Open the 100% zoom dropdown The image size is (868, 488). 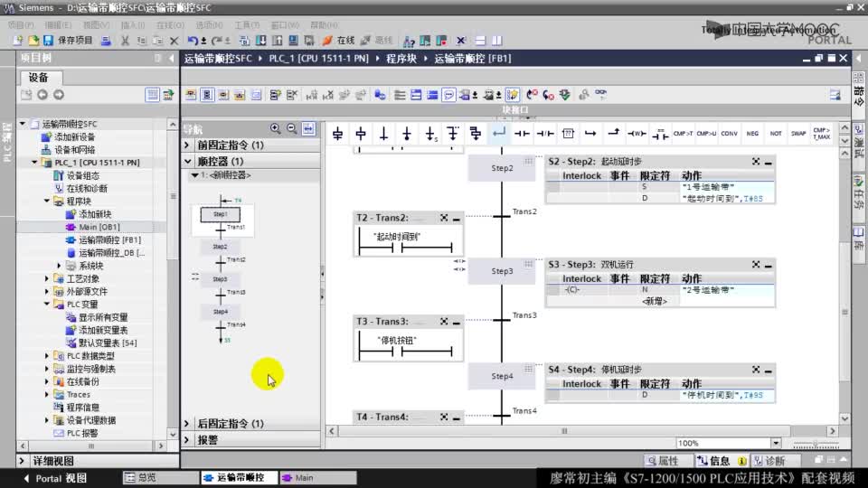point(776,443)
